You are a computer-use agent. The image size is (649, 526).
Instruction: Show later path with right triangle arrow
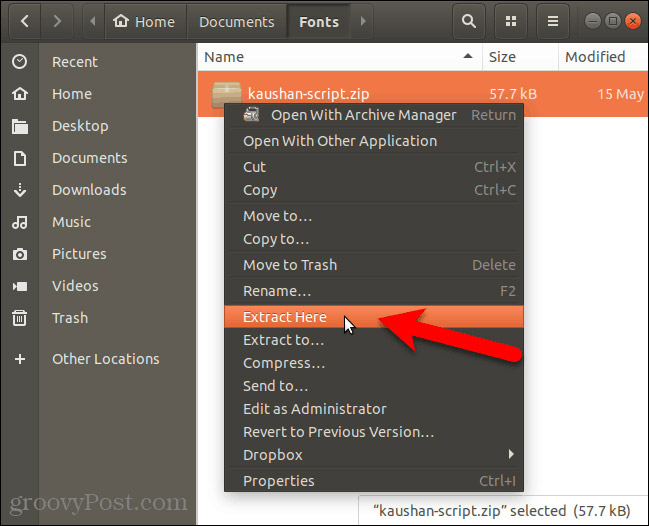tap(363, 21)
